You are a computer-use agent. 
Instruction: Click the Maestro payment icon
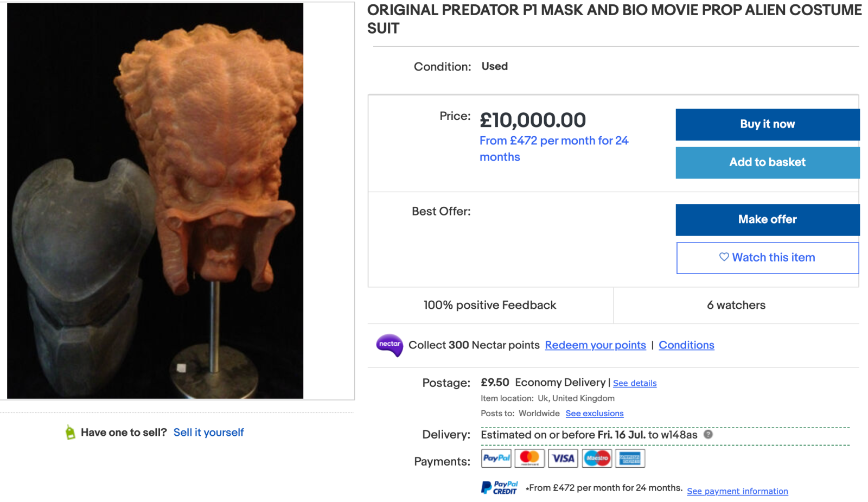597,459
